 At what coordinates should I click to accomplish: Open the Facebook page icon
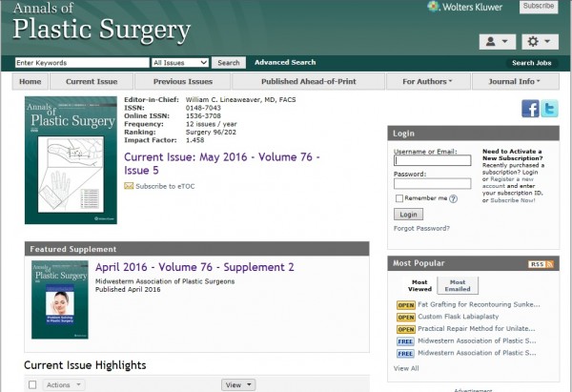point(530,109)
